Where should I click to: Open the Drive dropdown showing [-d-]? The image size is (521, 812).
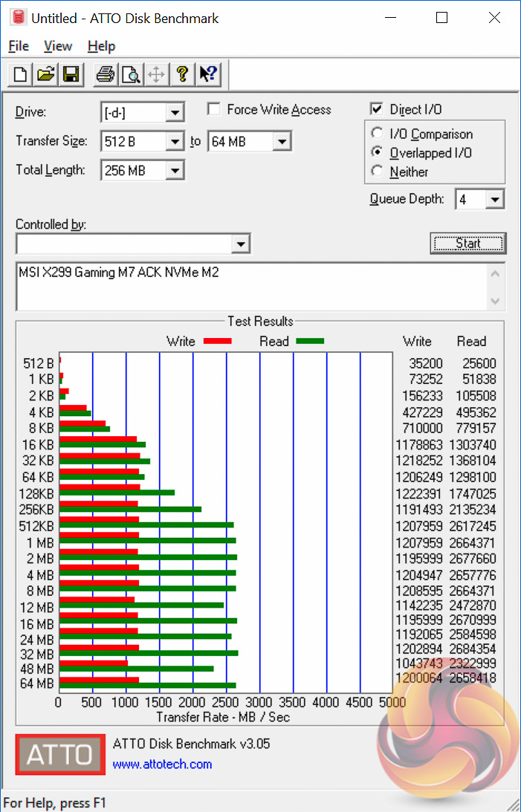[175, 112]
